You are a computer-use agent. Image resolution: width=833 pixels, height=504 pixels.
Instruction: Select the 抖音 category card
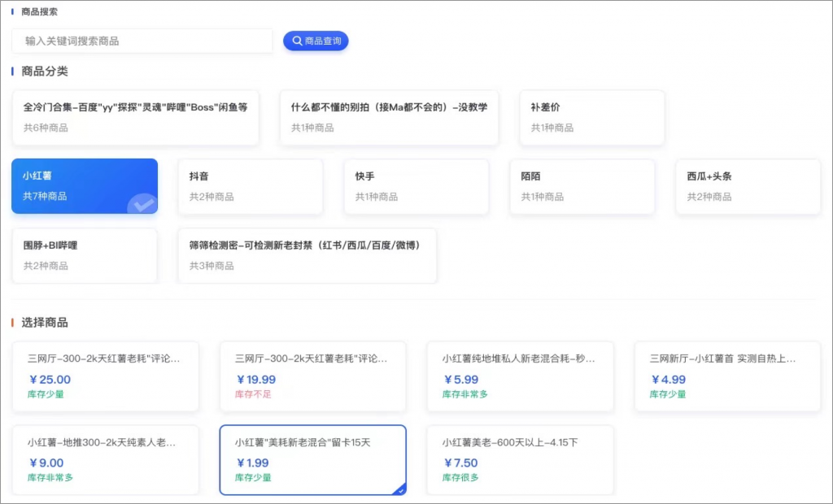250,186
